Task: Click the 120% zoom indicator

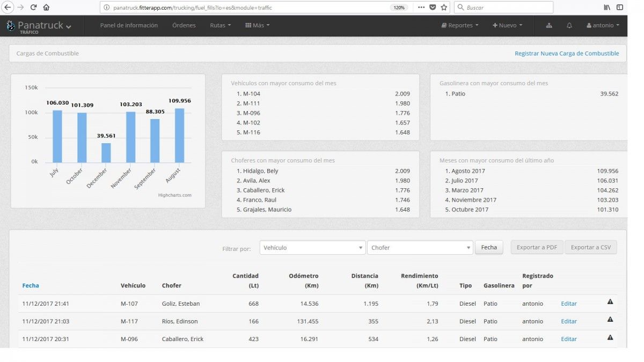Action: pos(399,8)
